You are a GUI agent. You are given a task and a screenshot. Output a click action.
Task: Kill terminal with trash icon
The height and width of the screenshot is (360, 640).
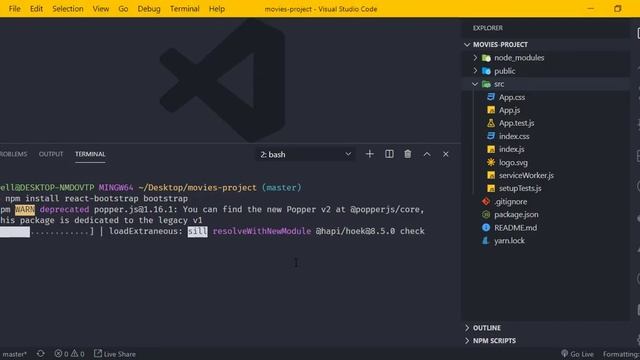(x=407, y=154)
